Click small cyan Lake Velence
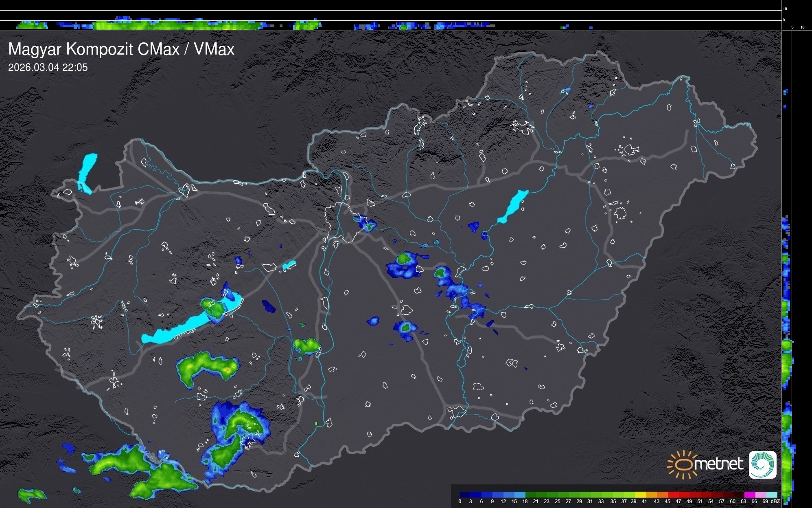 pos(289,266)
